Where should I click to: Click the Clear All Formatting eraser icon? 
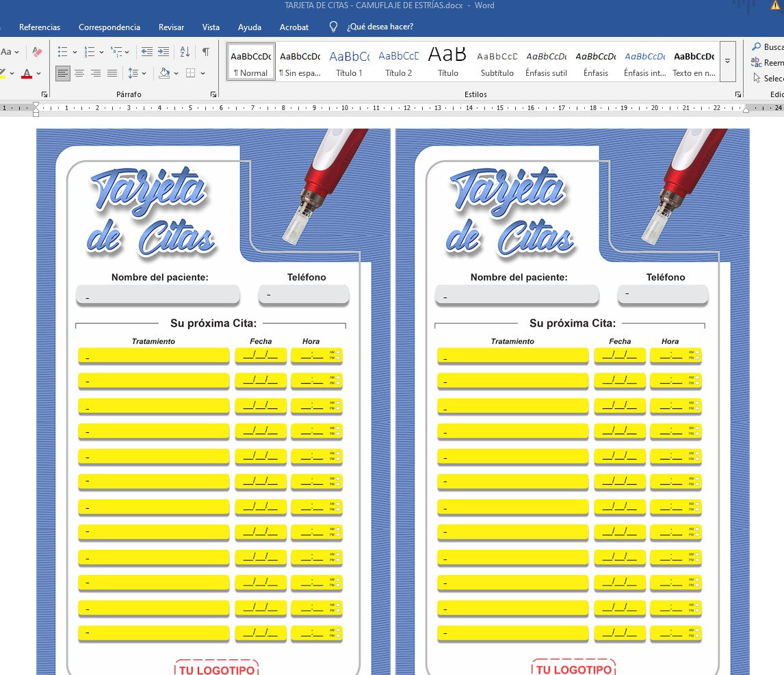(x=38, y=52)
